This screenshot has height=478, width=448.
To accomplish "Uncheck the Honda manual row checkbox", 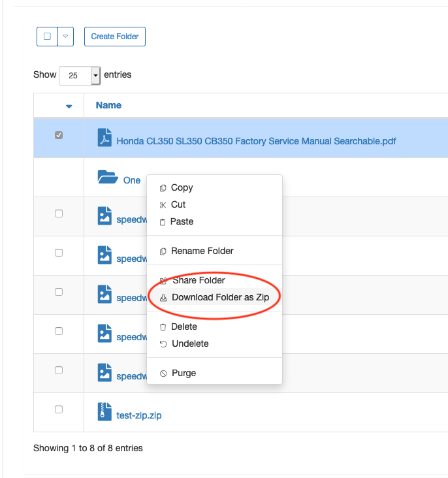I will 59,135.
